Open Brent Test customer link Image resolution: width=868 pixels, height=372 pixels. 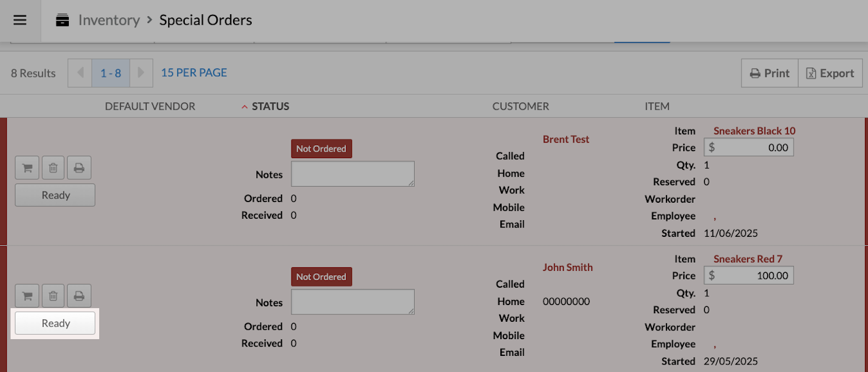[566, 139]
